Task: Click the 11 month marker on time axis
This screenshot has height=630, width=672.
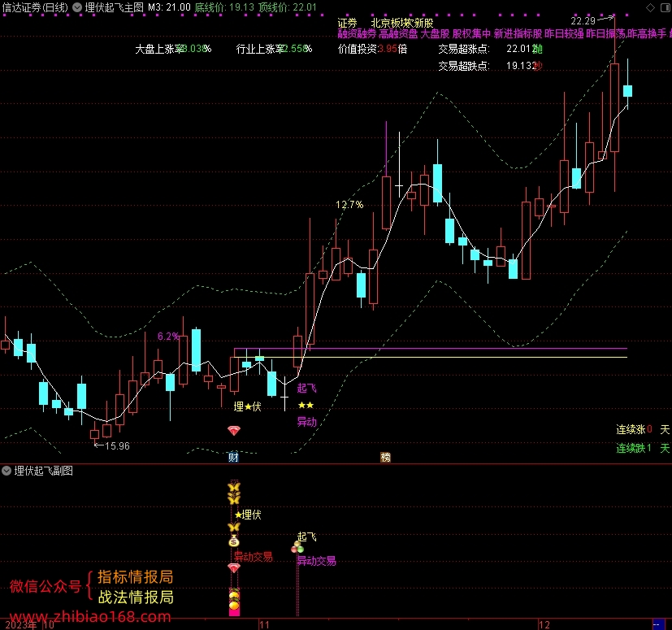Action: pyautogui.click(x=264, y=624)
